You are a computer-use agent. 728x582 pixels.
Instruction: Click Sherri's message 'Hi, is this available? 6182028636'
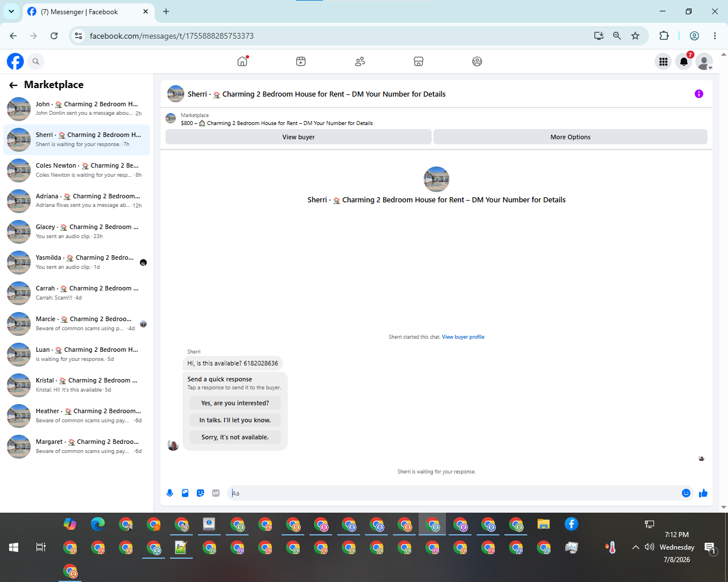pyautogui.click(x=233, y=363)
